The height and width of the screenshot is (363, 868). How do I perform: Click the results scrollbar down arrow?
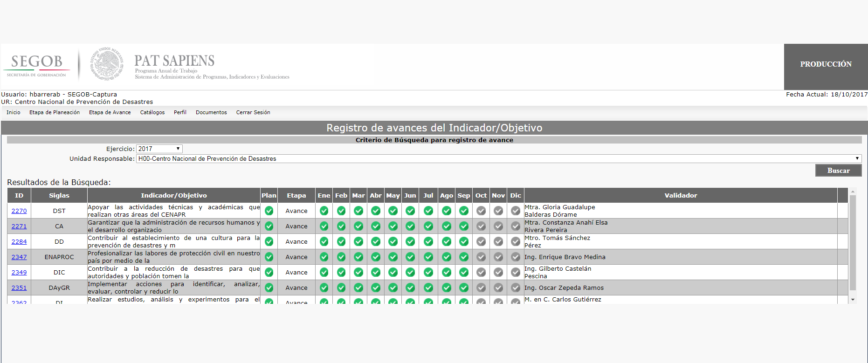coord(853,300)
